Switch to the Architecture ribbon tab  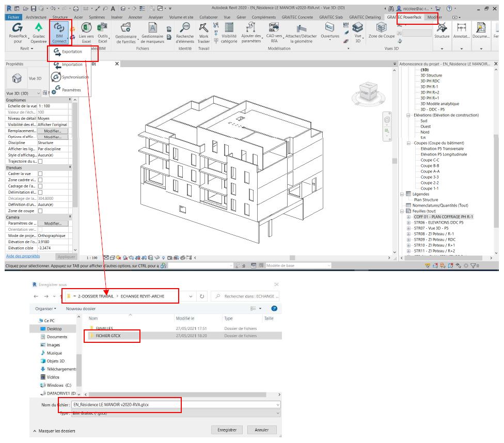click(x=36, y=17)
